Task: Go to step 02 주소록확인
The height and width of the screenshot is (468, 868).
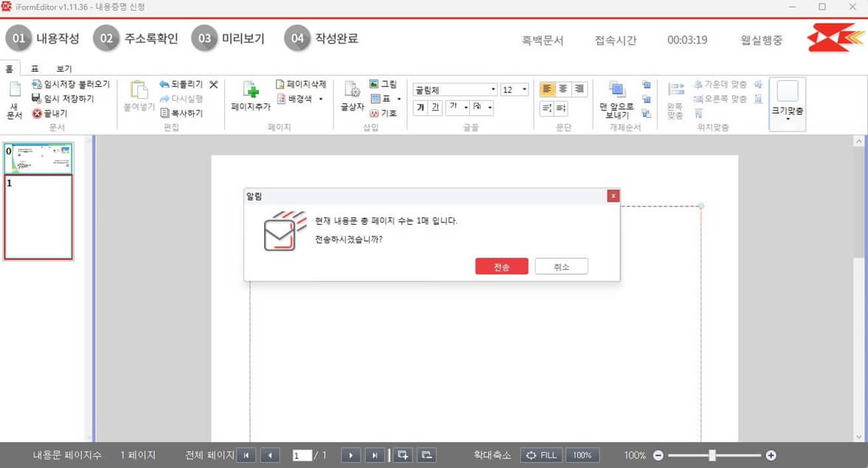Action: [x=136, y=39]
